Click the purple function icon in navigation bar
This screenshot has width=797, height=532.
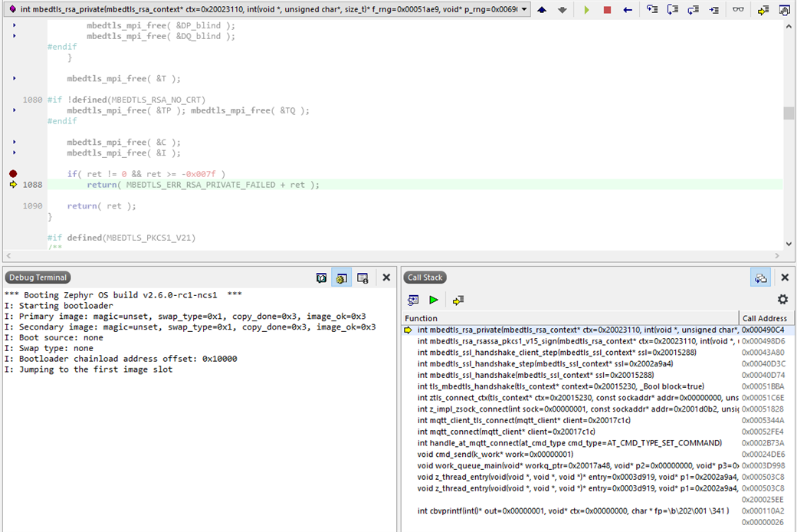13,9
